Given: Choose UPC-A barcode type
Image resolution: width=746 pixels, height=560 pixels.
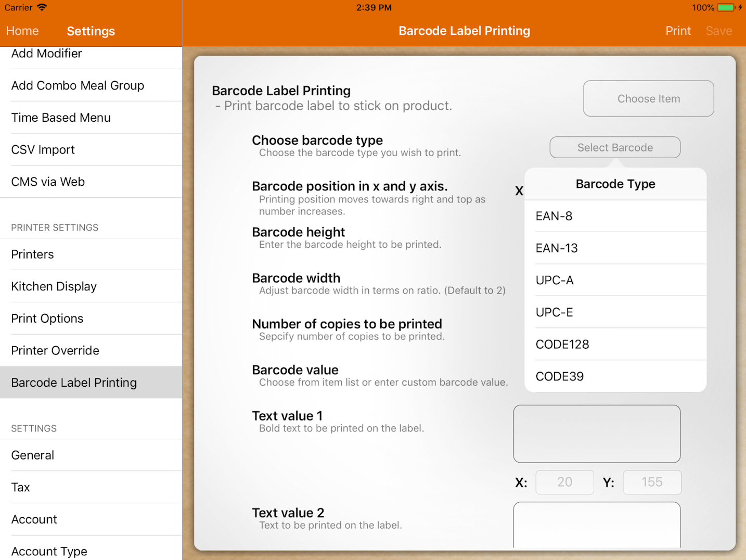Looking at the screenshot, I should tap(615, 280).
